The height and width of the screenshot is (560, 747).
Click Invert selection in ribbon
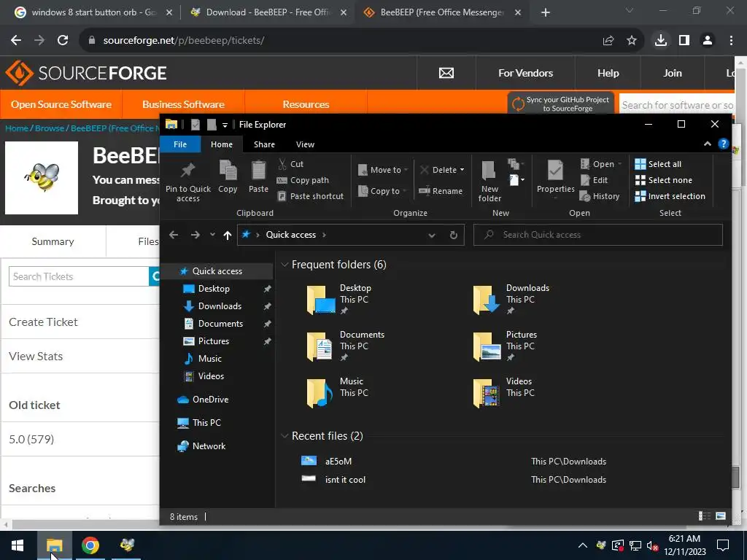[670, 196]
